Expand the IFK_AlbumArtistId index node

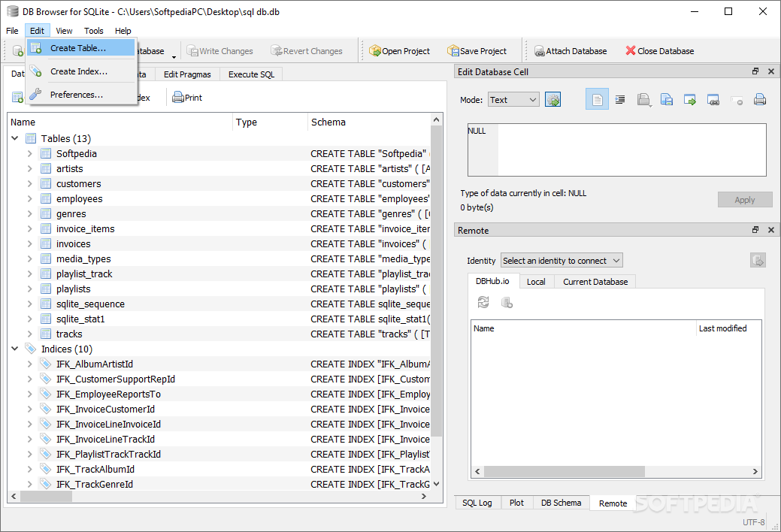pos(29,364)
